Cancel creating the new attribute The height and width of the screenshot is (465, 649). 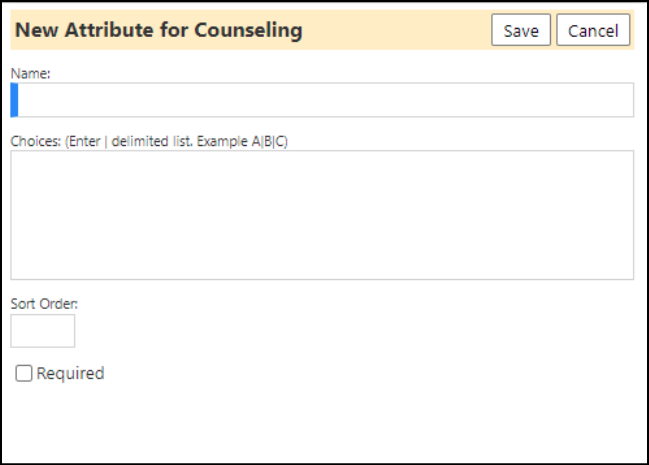coord(593,30)
